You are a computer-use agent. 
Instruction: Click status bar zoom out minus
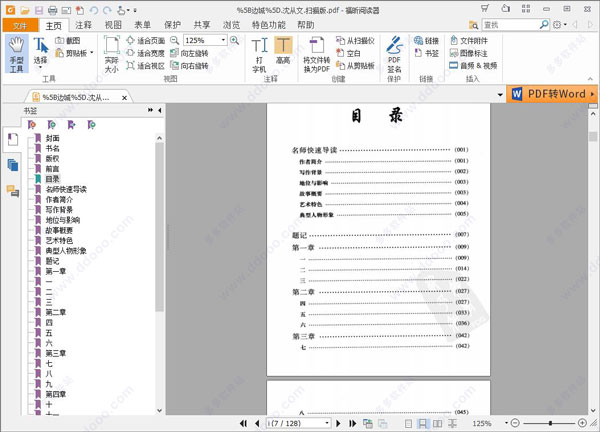coord(515,423)
